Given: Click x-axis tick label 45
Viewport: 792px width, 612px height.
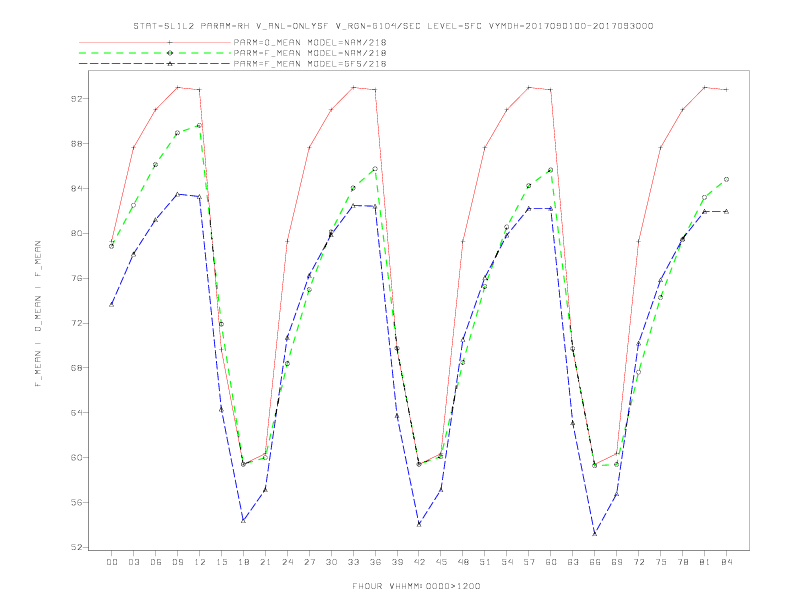Looking at the screenshot, I should coord(441,562).
